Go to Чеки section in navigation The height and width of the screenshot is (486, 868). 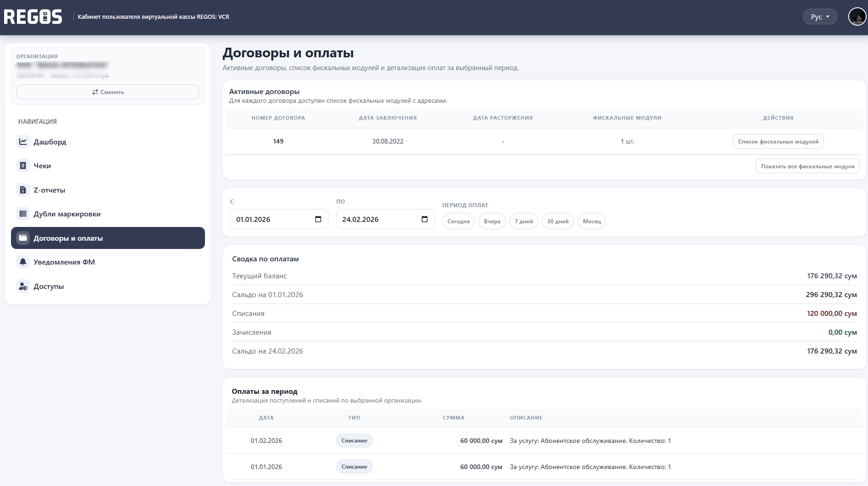pyautogui.click(x=42, y=166)
